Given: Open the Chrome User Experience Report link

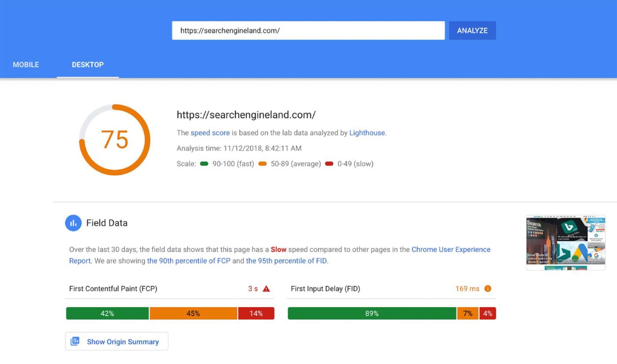Looking at the screenshot, I should pos(451,249).
